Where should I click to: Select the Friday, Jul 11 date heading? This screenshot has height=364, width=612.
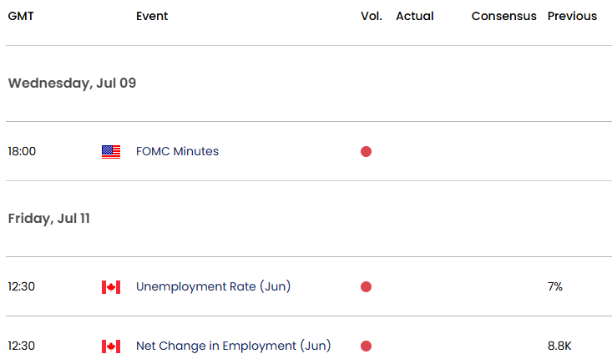48,219
